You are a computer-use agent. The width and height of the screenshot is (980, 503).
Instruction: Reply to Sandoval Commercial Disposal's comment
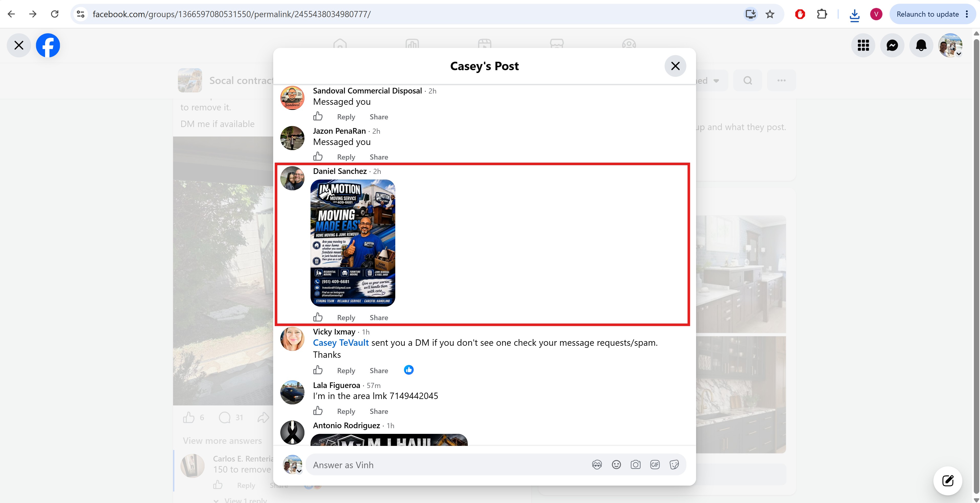[x=346, y=117]
